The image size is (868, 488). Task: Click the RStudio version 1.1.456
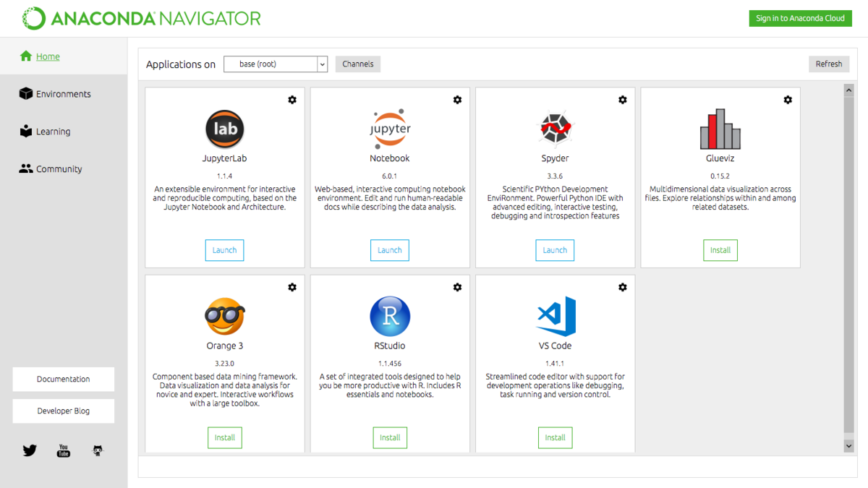[390, 363]
